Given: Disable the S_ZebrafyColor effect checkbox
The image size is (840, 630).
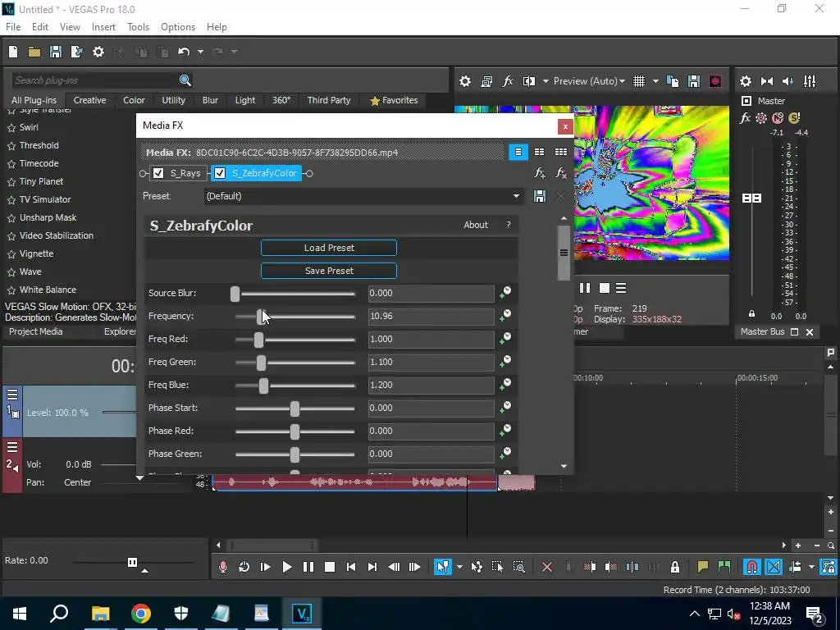Looking at the screenshot, I should 220,173.
